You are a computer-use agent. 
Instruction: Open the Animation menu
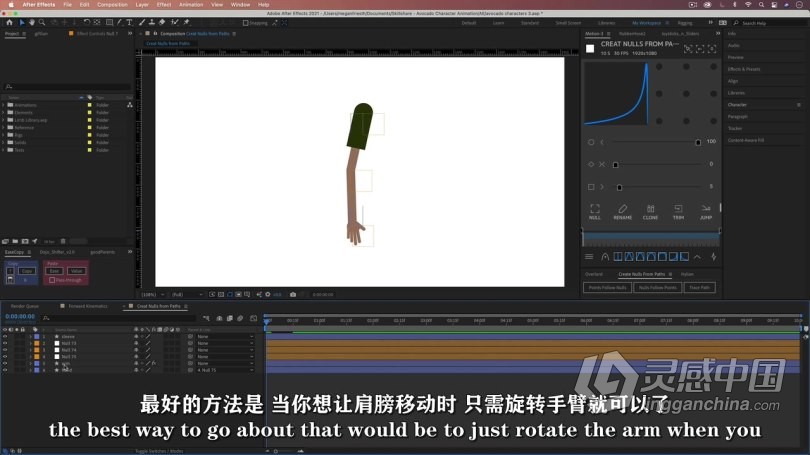click(x=191, y=5)
